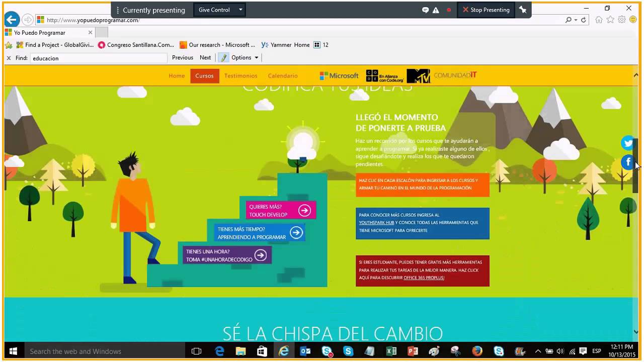Switch ESP input language indicator
Image resolution: width=644 pixels, height=362 pixels.
click(x=597, y=351)
